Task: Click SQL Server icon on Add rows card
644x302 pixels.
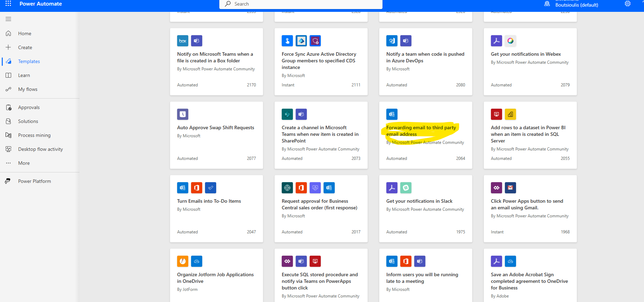Action: (497, 114)
